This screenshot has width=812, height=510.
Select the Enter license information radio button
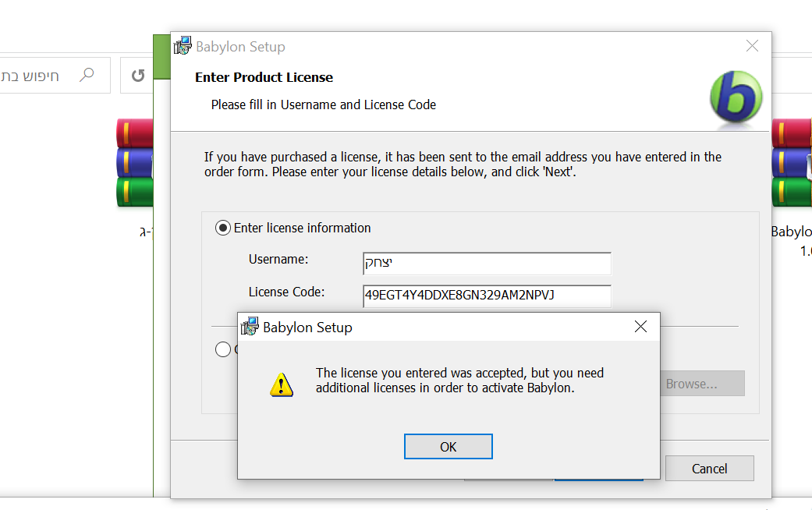(x=222, y=228)
